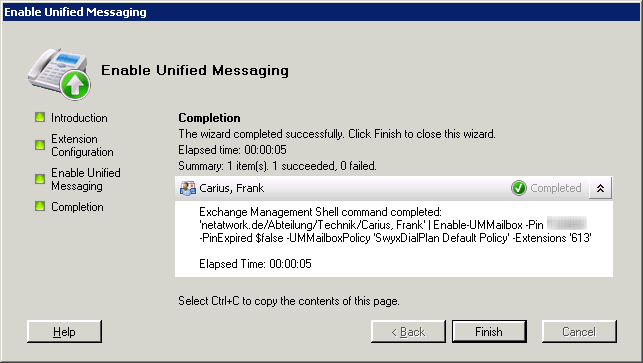The height and width of the screenshot is (363, 643).
Task: Select the Introduction step label
Action: [x=79, y=118]
